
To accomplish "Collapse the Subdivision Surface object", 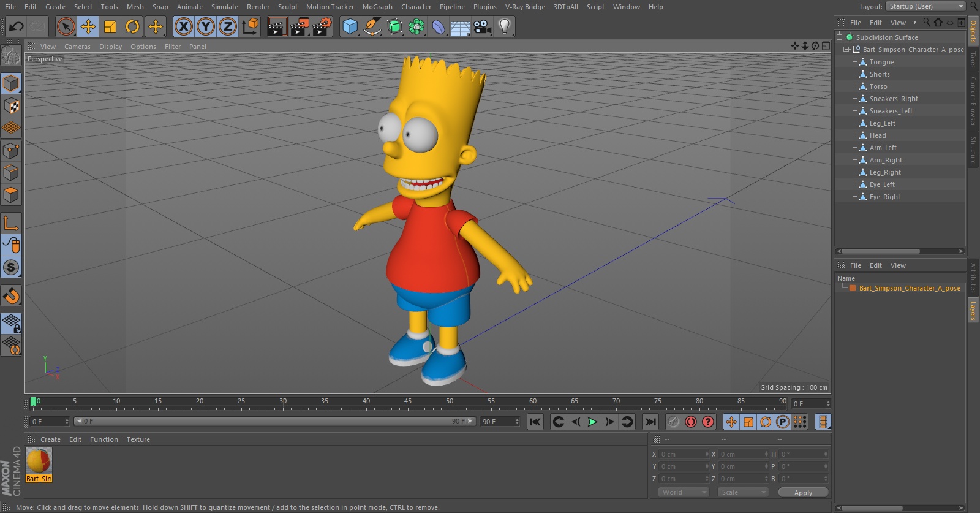I will coord(840,37).
